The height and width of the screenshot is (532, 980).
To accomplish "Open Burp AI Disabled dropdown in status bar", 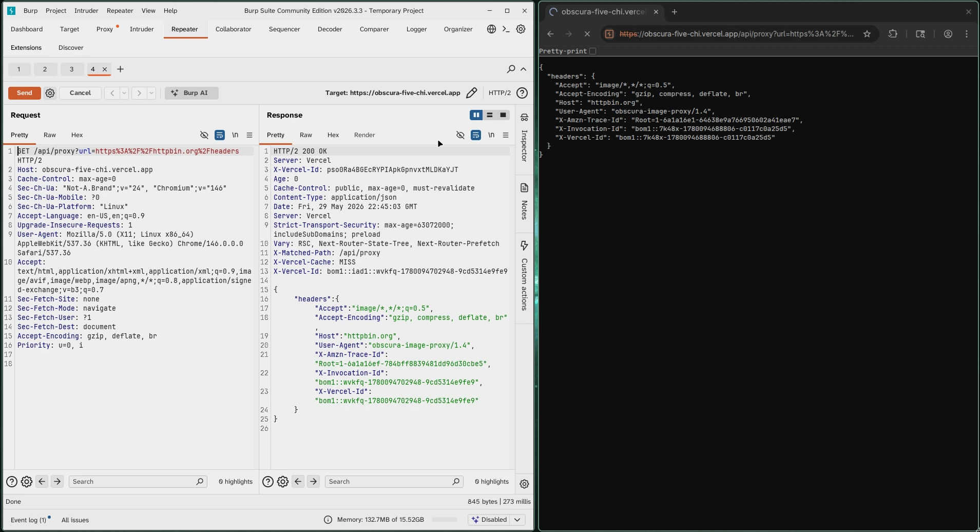I will pyautogui.click(x=496, y=520).
